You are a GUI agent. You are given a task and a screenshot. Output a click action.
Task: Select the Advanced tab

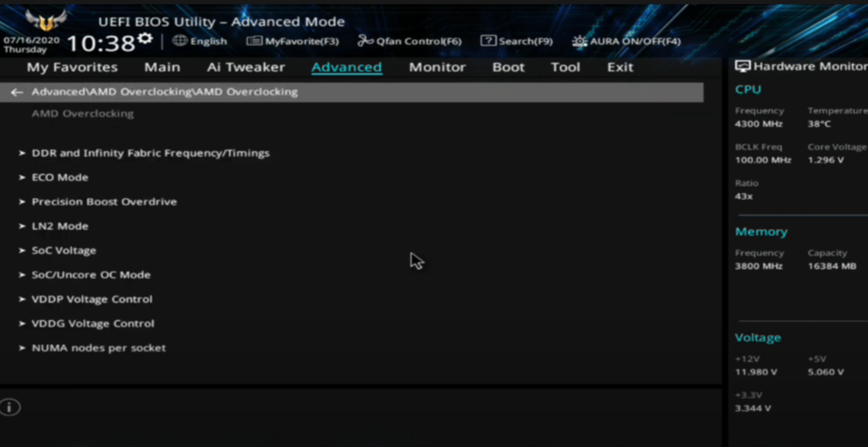click(x=347, y=67)
